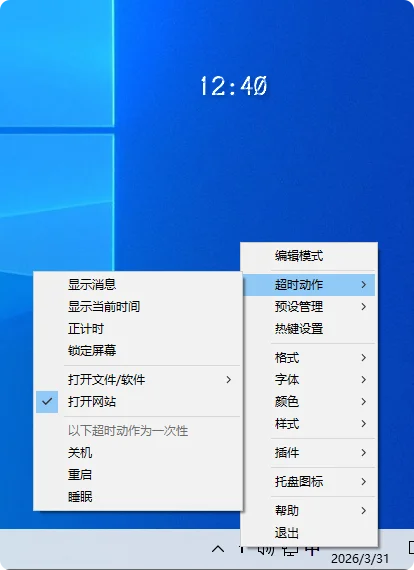Open the 2026/3/31 taskbar date
The image size is (414, 570).
(360, 558)
